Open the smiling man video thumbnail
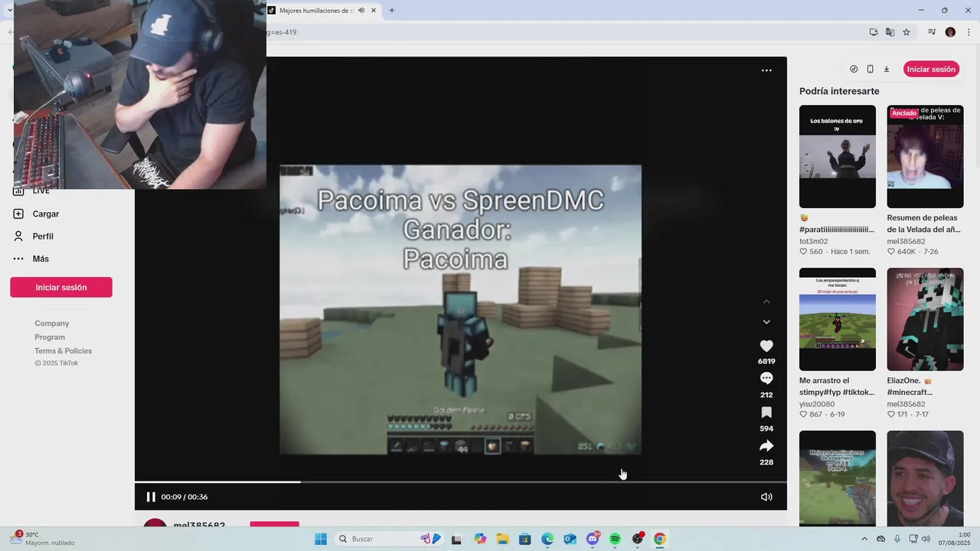980x551 pixels. 925,478
